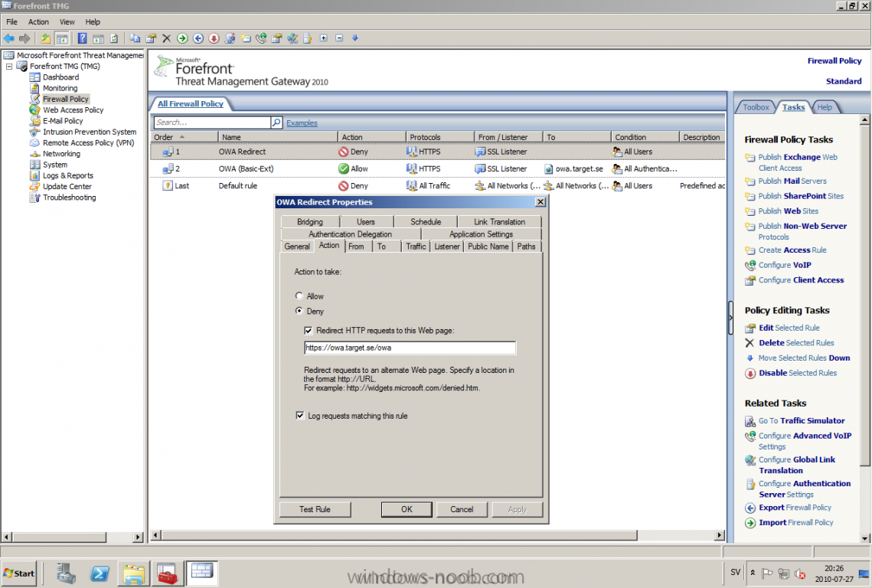The width and height of the screenshot is (872, 588).
Task: Click the Start button
Action: [x=19, y=573]
